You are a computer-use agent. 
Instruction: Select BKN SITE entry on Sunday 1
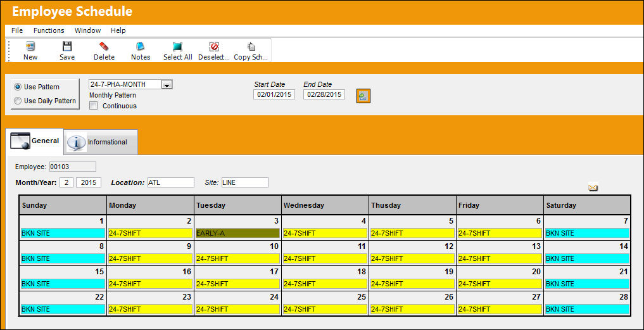click(63, 233)
